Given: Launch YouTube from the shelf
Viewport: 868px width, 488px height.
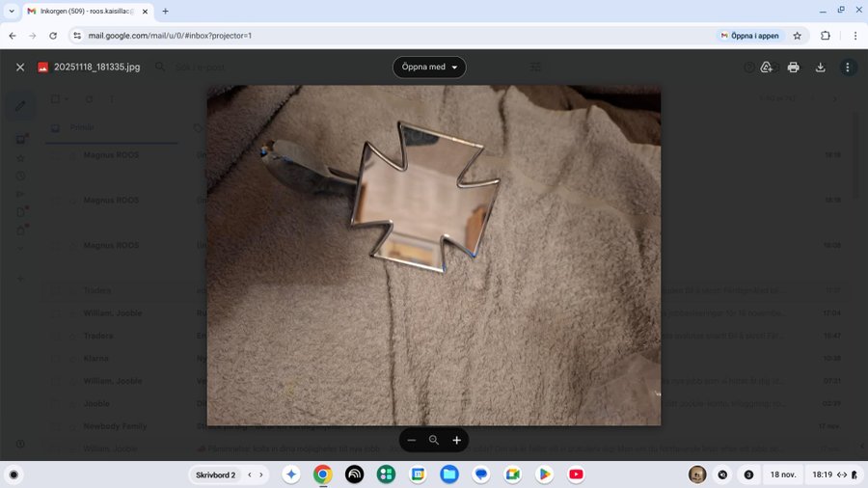Looking at the screenshot, I should click(576, 474).
